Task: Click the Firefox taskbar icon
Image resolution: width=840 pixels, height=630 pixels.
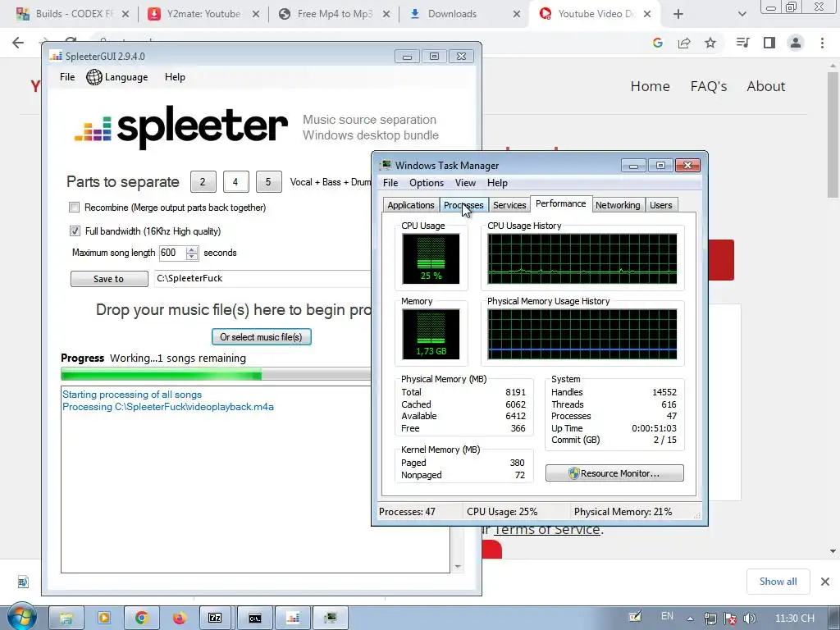Action: pos(179,619)
